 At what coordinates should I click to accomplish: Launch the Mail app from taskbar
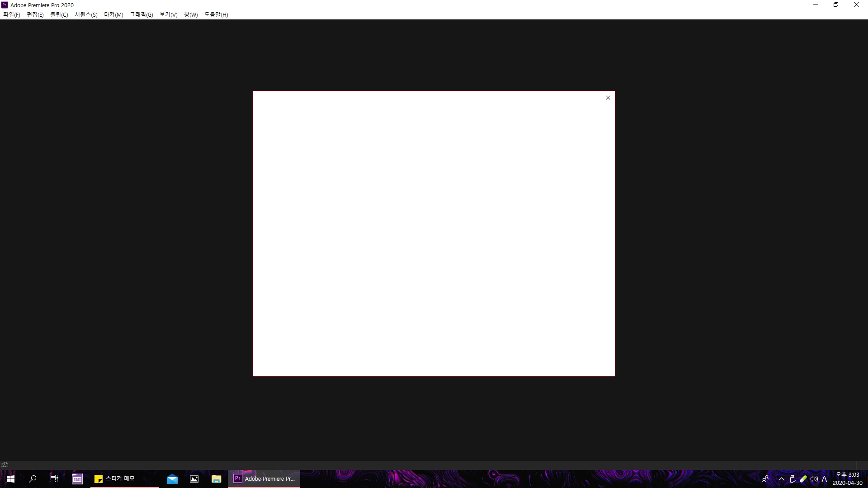click(x=172, y=479)
